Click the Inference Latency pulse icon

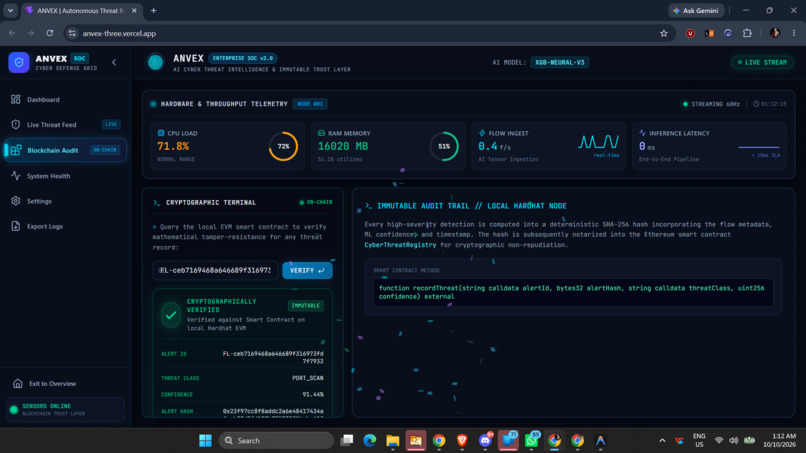[642, 133]
